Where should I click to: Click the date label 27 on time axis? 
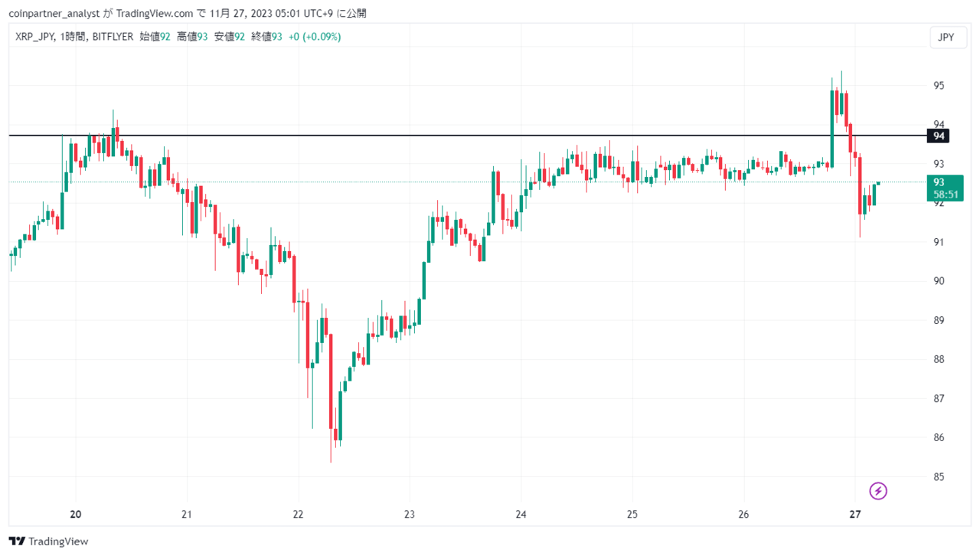855,514
